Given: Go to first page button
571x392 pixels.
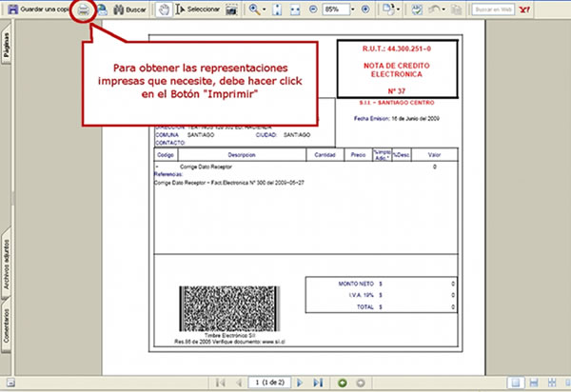Looking at the screenshot, I should point(220,382).
